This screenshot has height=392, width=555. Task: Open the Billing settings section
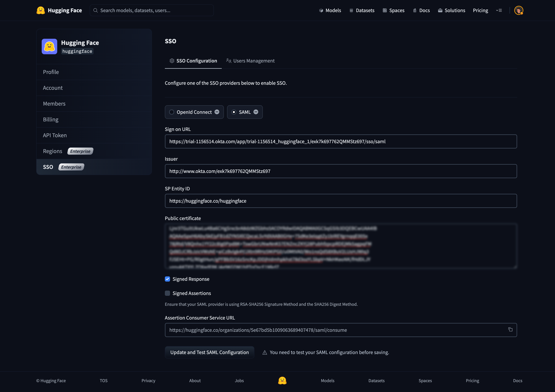pos(51,120)
